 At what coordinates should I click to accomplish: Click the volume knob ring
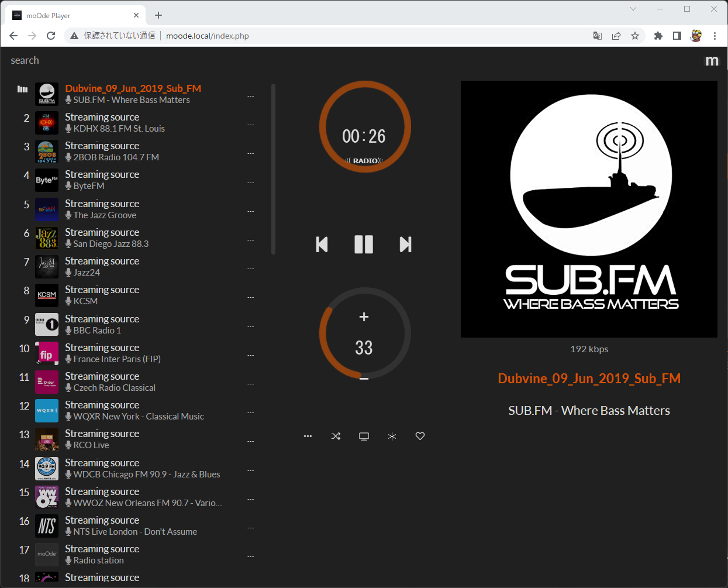click(x=323, y=333)
